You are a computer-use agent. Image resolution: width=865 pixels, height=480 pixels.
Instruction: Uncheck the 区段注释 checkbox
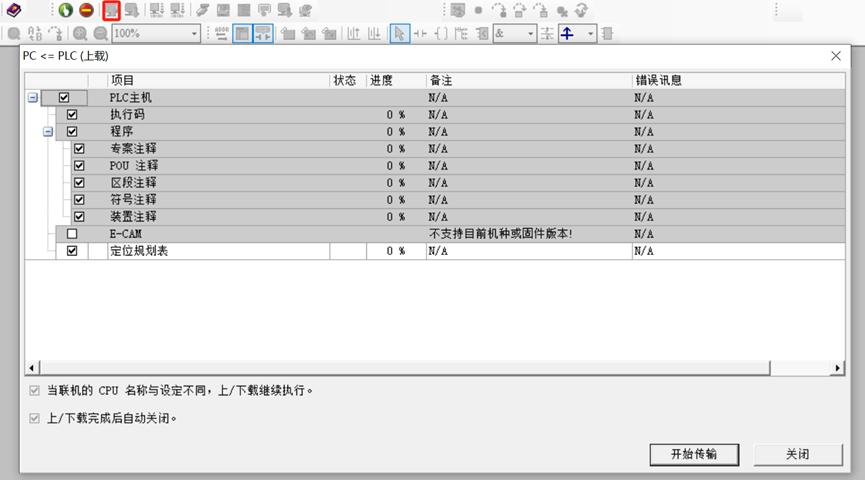coord(79,183)
